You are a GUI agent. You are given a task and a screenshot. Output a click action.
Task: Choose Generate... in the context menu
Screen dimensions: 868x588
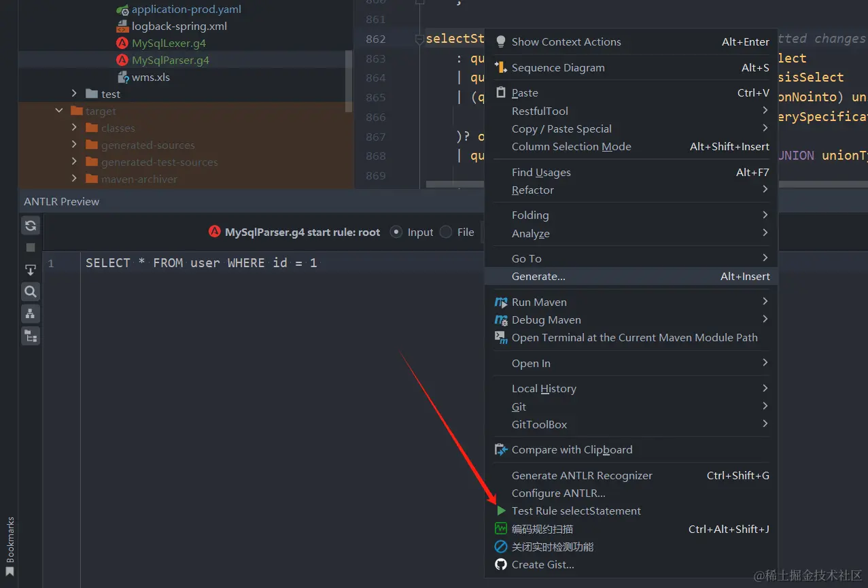(631, 276)
